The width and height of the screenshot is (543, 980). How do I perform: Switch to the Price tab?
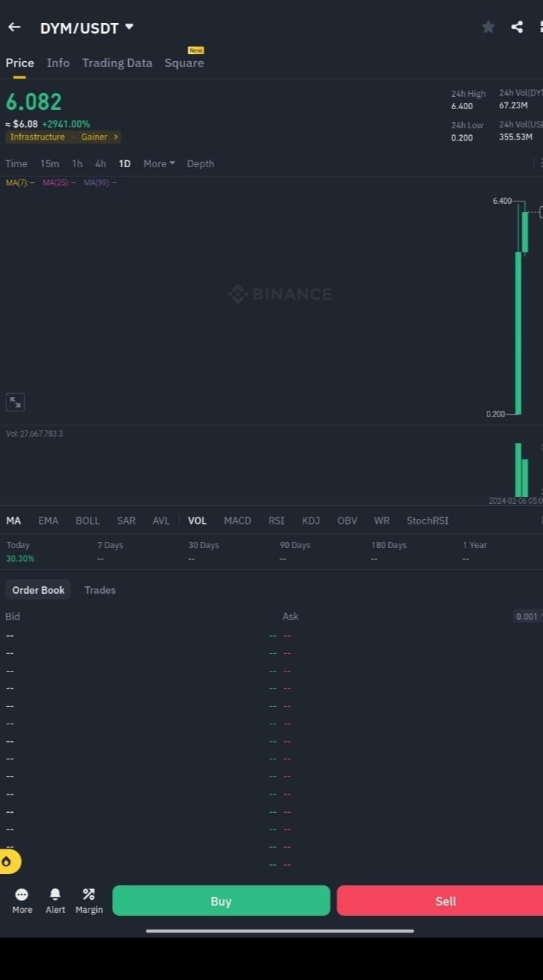[20, 63]
